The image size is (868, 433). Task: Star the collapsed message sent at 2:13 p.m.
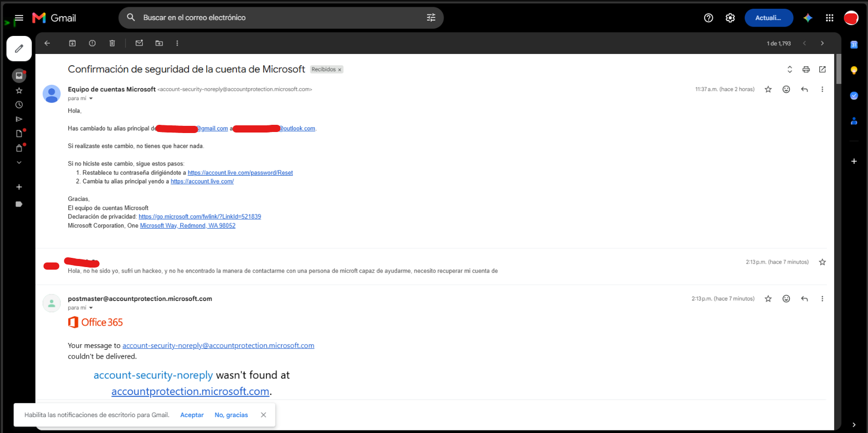coord(822,262)
